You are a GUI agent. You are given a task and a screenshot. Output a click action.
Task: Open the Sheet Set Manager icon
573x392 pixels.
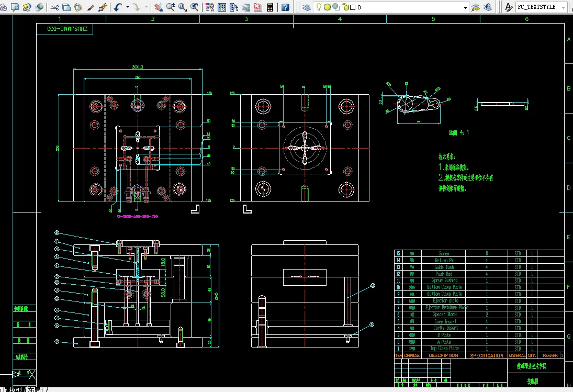246,7
